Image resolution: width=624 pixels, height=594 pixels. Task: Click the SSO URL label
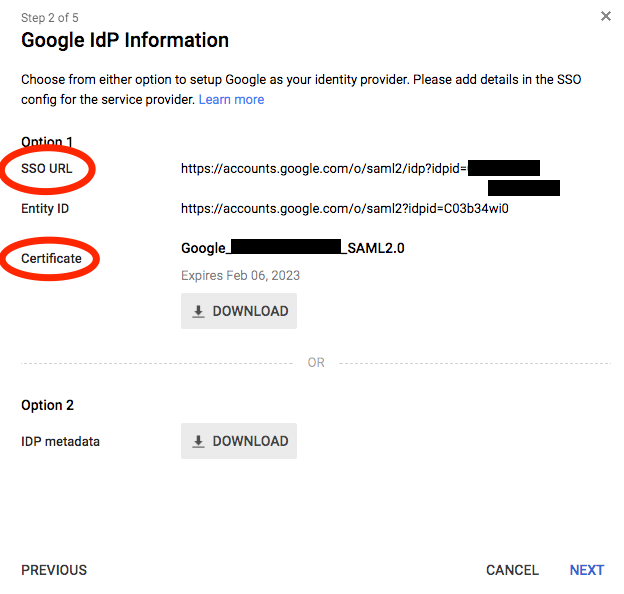[47, 169]
